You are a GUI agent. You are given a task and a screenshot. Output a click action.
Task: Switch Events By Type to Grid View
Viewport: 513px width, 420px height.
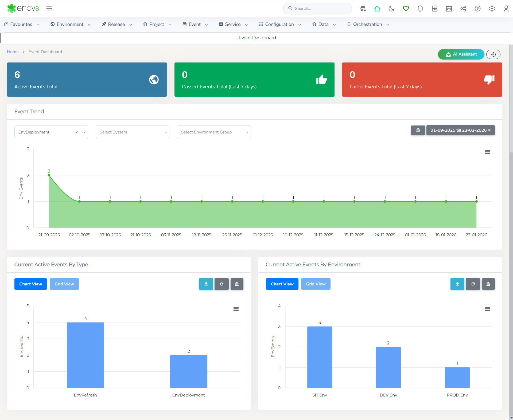(x=64, y=284)
